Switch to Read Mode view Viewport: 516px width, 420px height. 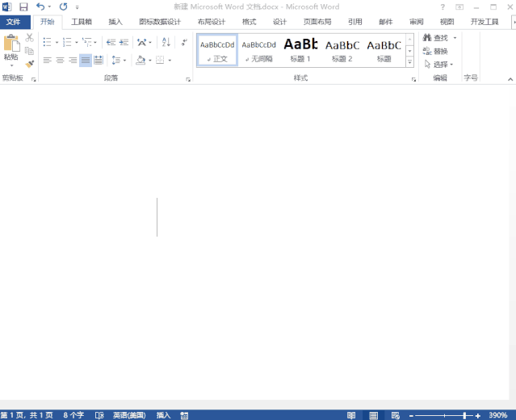coord(351,415)
